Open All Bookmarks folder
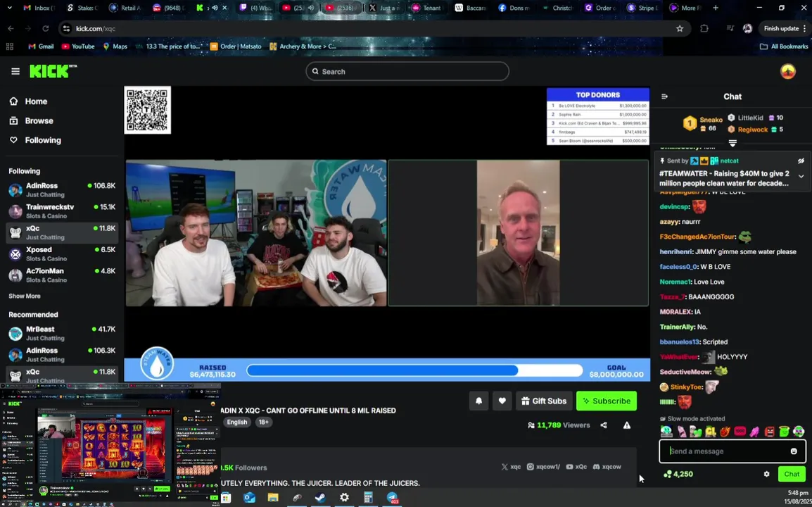Viewport: 812px width, 507px height. [784, 46]
